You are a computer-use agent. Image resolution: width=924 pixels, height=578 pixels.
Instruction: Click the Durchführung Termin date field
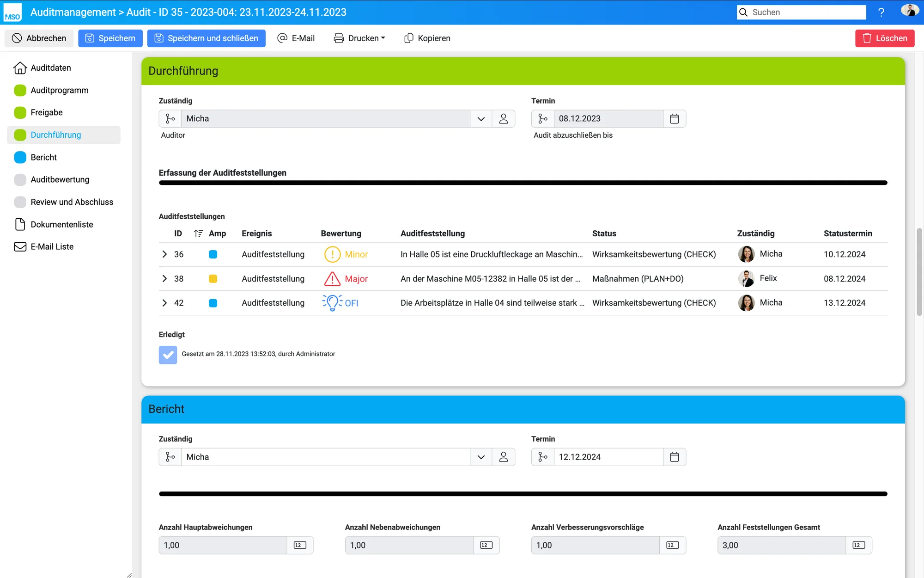(x=608, y=119)
